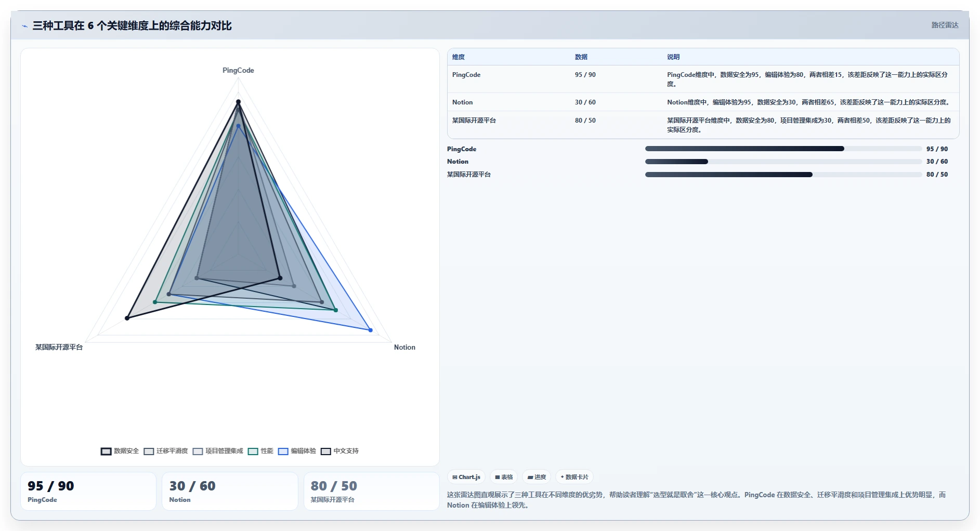The image size is (980, 531).
Task: Toggle the 中文支持 legend item
Action: pyautogui.click(x=339, y=451)
